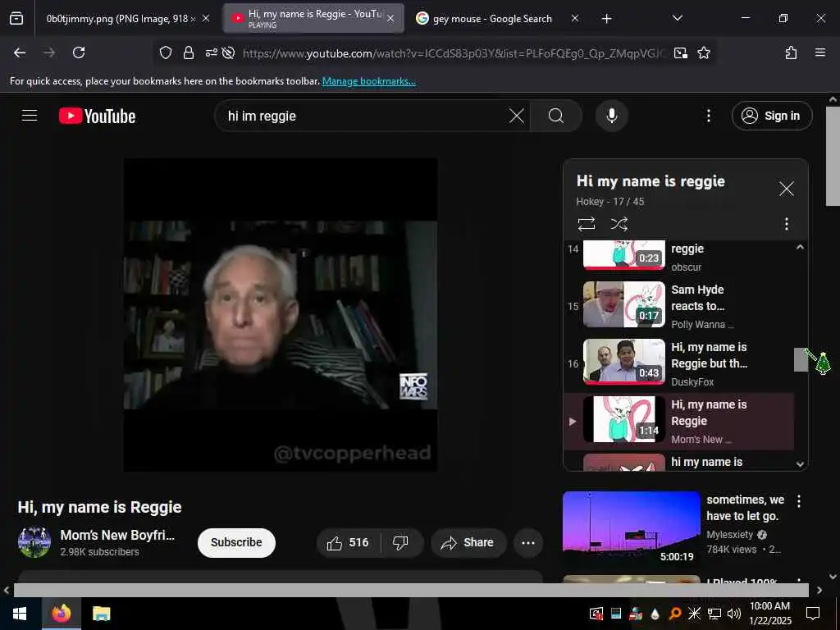Image resolution: width=840 pixels, height=630 pixels.
Task: Play playlist video 15 Sam Hyde reacts
Action: (678, 305)
